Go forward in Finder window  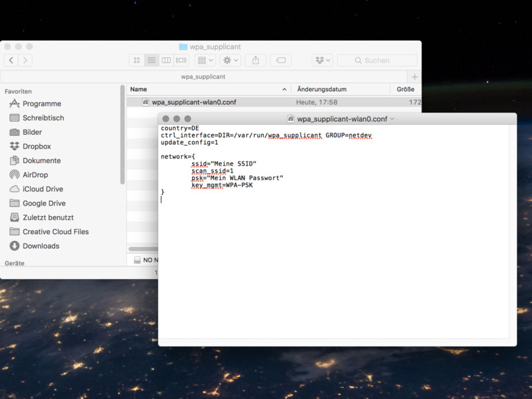pyautogui.click(x=25, y=60)
